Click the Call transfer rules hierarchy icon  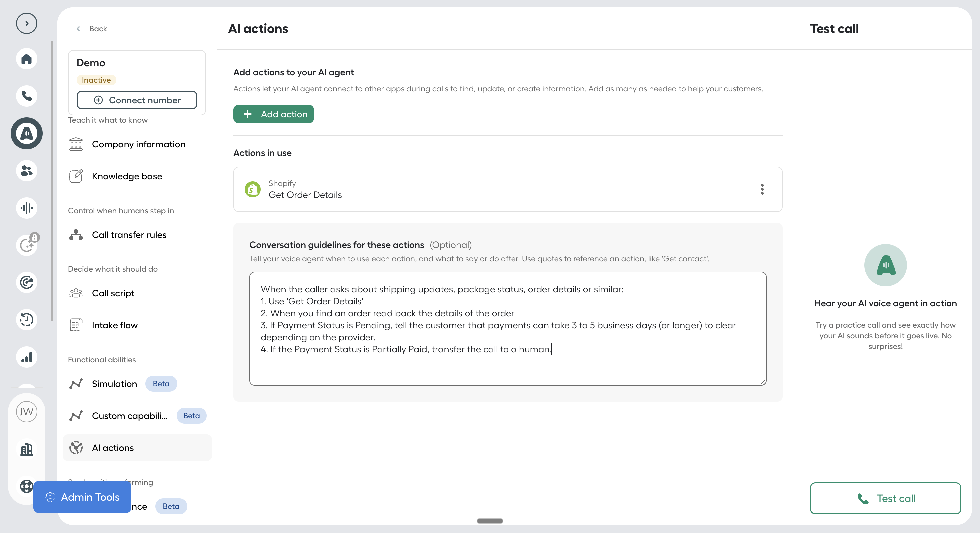(76, 235)
